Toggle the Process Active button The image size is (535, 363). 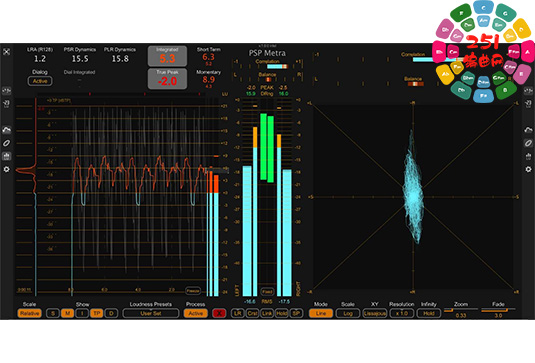(x=196, y=313)
